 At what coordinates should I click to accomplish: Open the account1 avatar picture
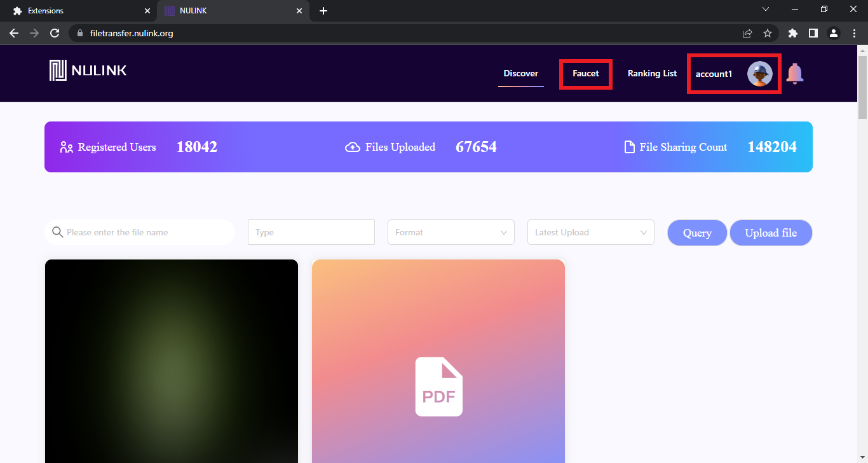(759, 74)
